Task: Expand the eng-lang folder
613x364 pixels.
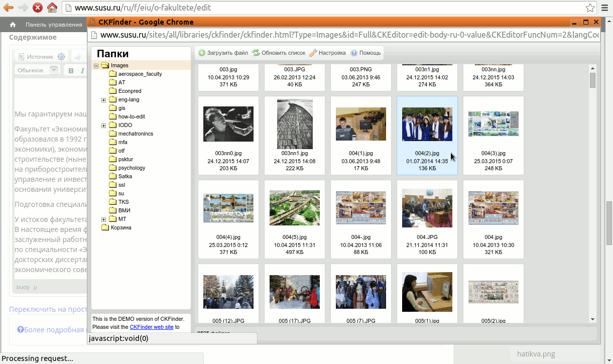Action: click(104, 100)
